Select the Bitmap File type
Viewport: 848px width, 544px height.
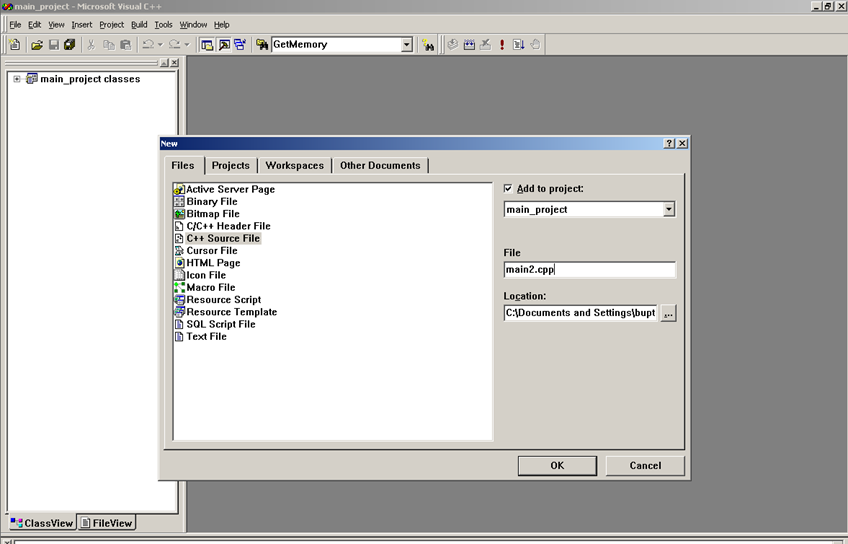tap(212, 214)
